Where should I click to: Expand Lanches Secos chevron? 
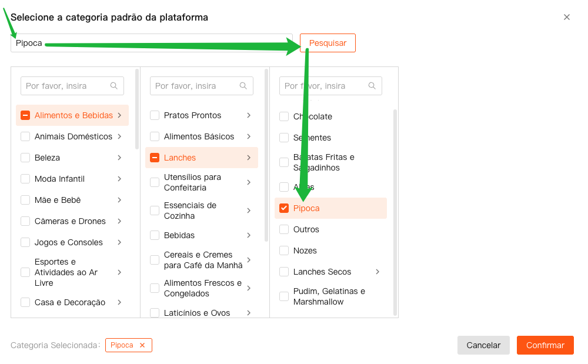(377, 272)
